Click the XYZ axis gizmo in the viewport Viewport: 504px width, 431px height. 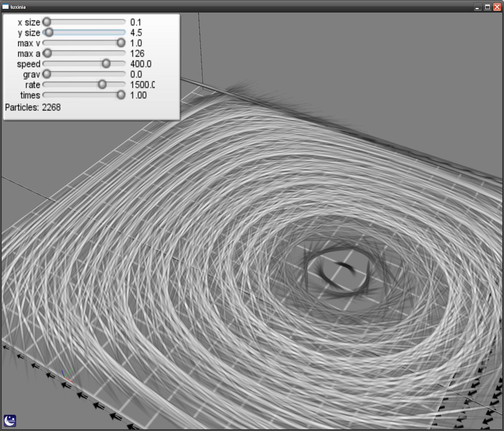pos(67,376)
